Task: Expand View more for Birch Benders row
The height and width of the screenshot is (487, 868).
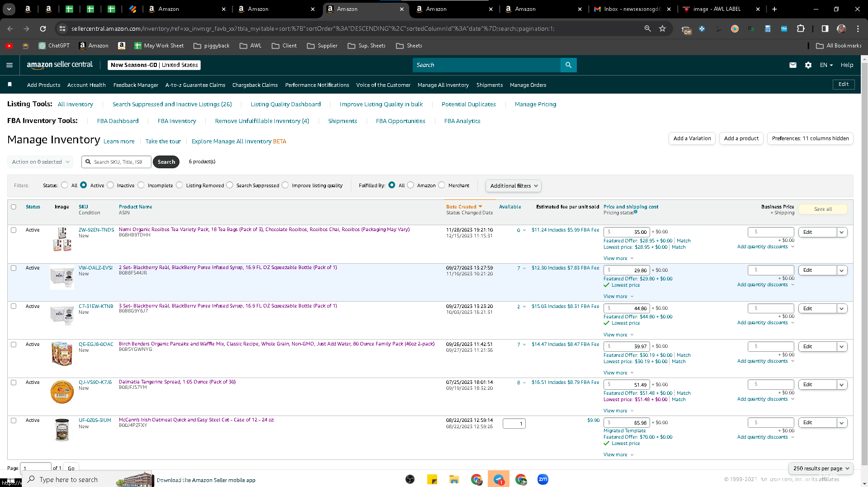Action: 618,373
